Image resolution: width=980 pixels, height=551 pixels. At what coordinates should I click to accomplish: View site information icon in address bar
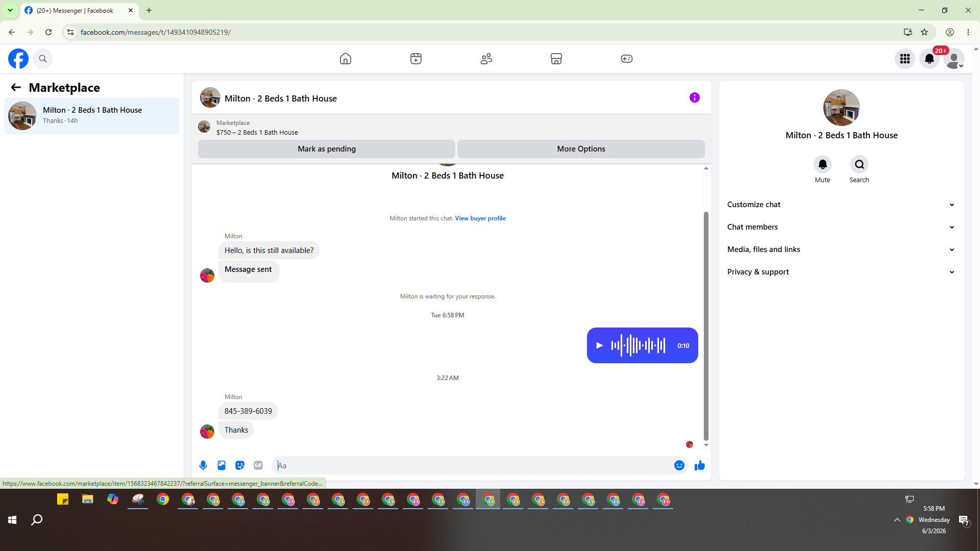(x=70, y=32)
